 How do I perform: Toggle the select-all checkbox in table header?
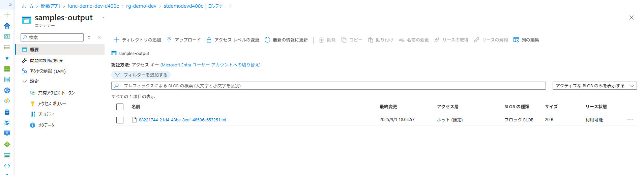click(120, 107)
